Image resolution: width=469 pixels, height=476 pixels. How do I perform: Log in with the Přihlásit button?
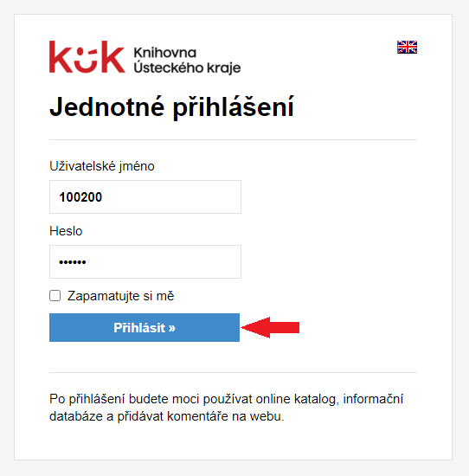(x=145, y=327)
